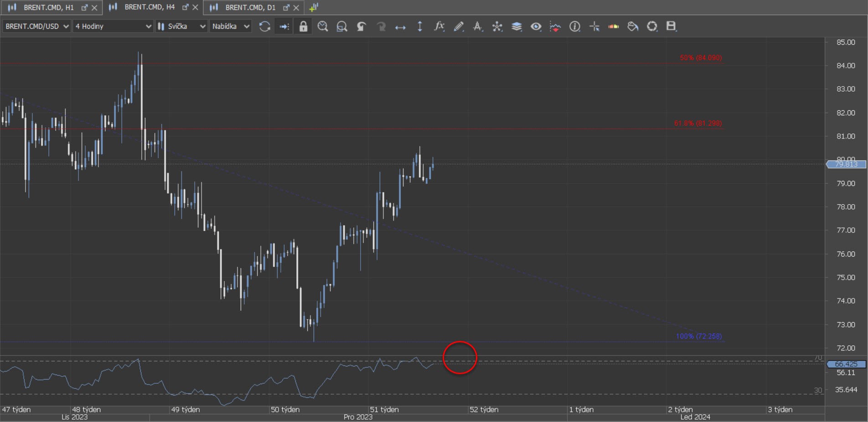The height and width of the screenshot is (422, 868).
Task: Click the 85.00 price axis label
Action: [x=846, y=42]
